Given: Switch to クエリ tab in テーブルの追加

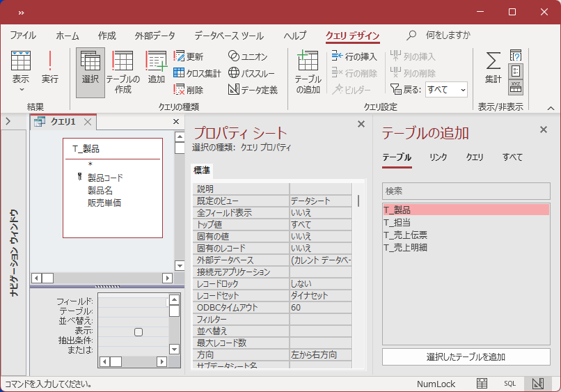Looking at the screenshot, I should tap(475, 157).
